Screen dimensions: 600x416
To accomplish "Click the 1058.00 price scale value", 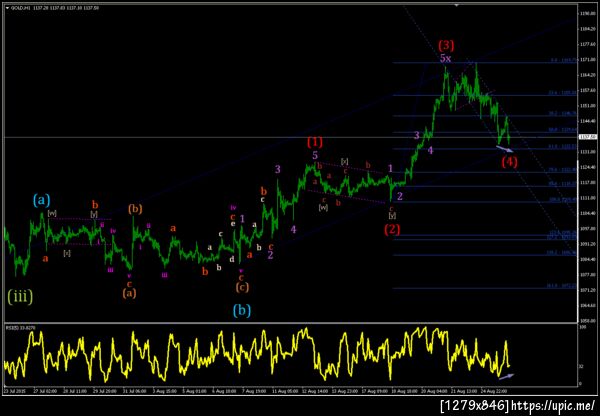I will 587,321.
